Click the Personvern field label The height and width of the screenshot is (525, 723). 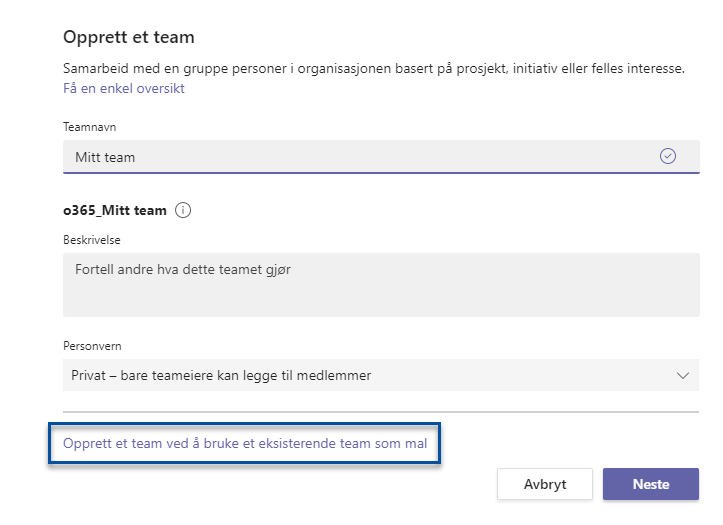(x=92, y=346)
